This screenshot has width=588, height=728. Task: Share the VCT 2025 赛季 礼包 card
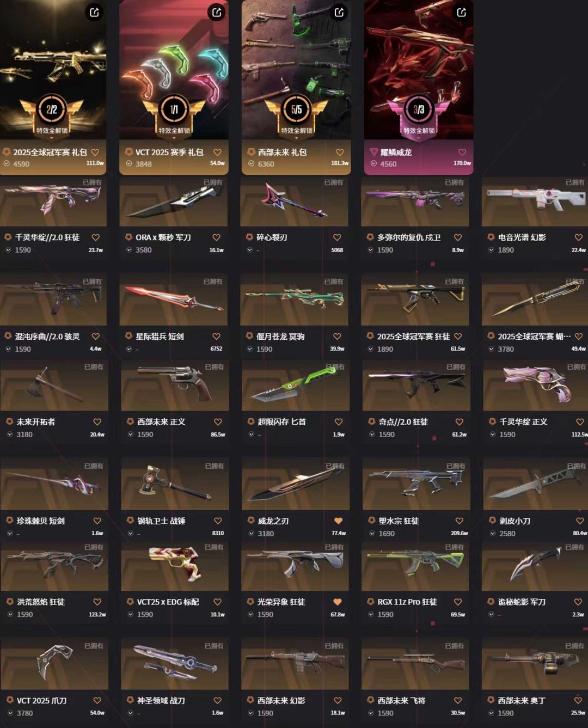click(217, 12)
